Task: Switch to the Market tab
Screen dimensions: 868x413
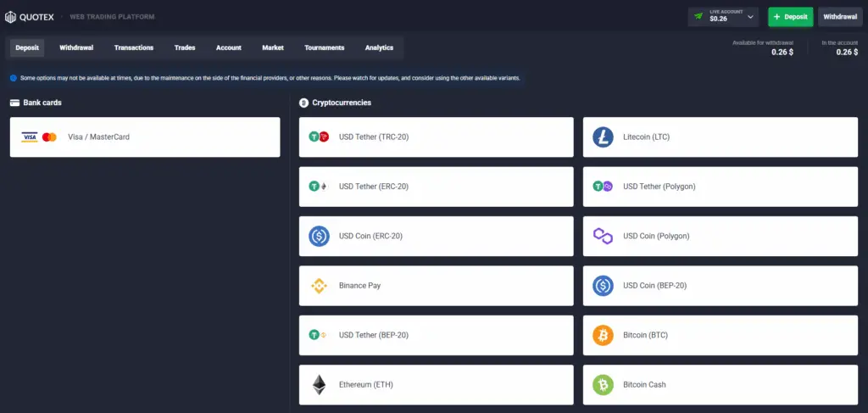Action: pyautogui.click(x=273, y=47)
